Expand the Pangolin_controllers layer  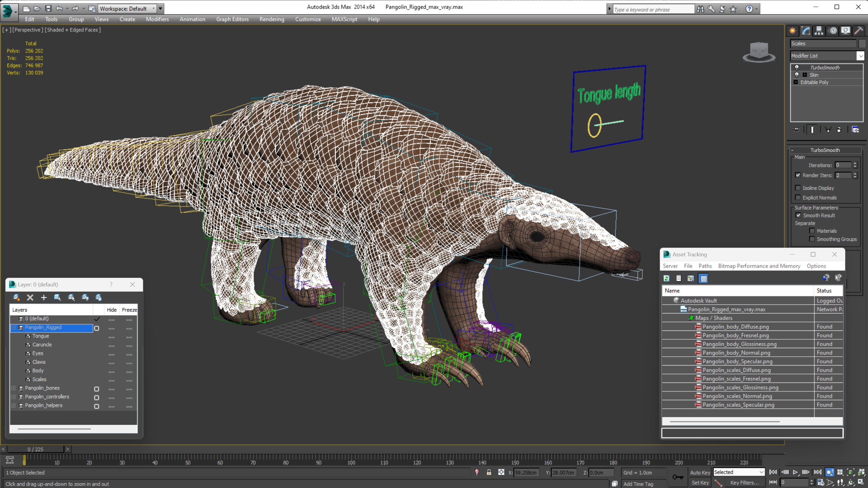14,397
